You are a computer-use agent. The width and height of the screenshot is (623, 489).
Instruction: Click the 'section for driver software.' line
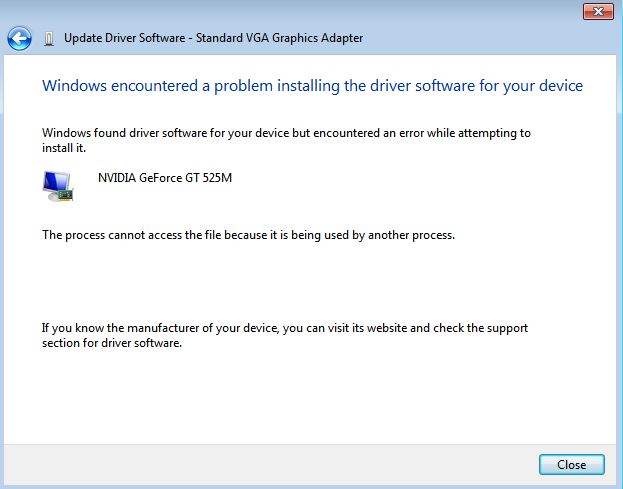point(112,343)
